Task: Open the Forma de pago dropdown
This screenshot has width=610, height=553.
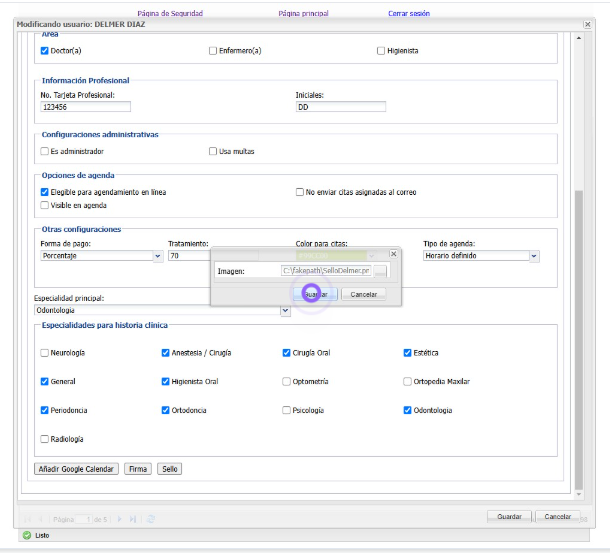Action: click(158, 256)
